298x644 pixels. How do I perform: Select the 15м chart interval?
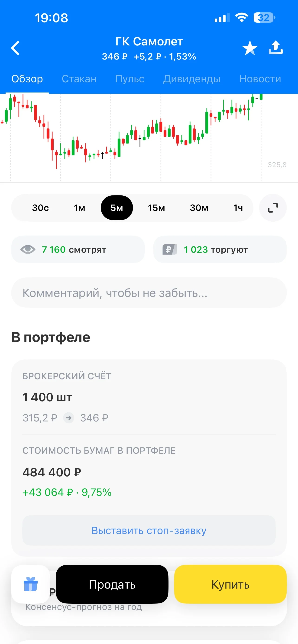point(156,208)
